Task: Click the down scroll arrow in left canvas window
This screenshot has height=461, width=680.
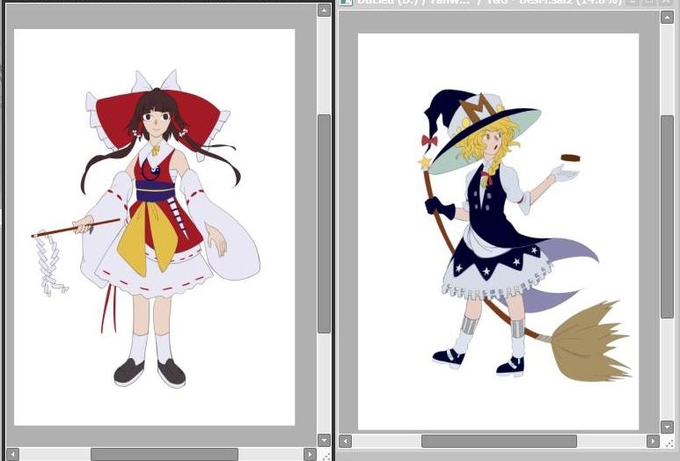Action: (324, 440)
